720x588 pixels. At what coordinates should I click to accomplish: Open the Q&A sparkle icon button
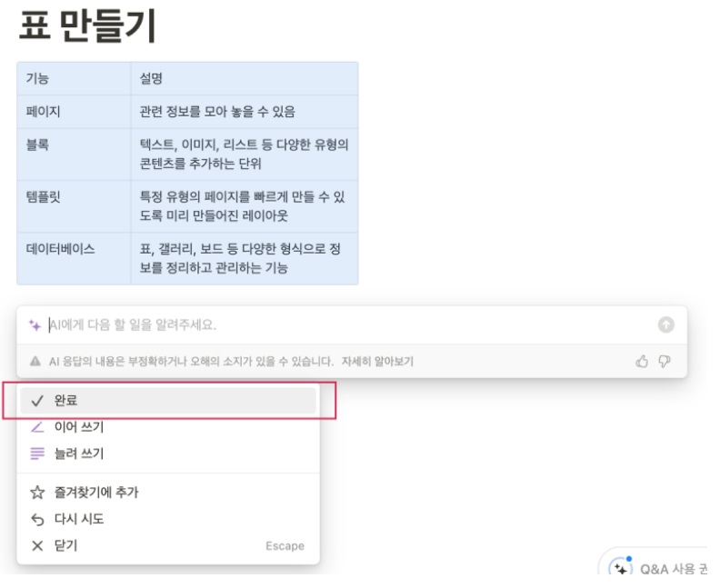tap(620, 568)
